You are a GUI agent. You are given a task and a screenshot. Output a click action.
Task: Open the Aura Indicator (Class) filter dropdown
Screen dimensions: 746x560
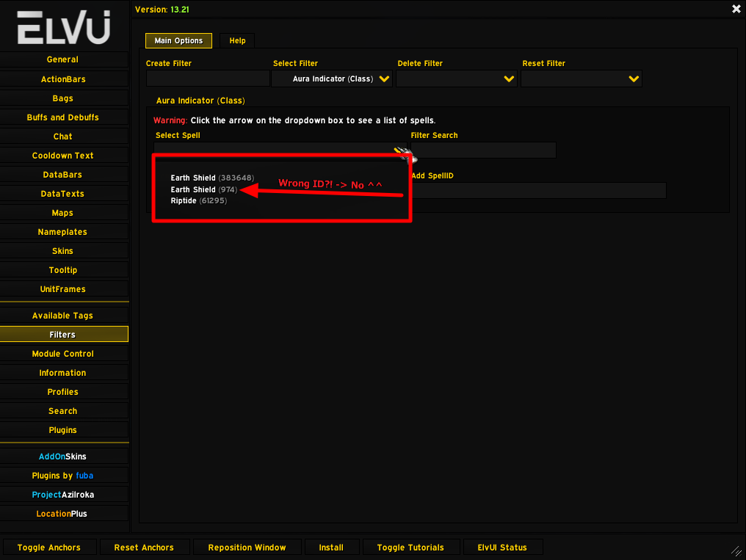pyautogui.click(x=332, y=79)
